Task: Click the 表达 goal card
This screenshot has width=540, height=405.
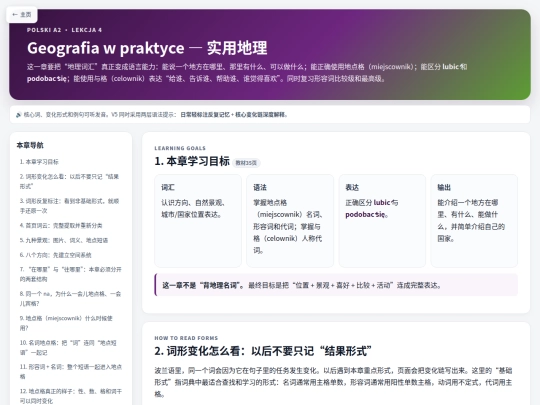Action: [382, 221]
